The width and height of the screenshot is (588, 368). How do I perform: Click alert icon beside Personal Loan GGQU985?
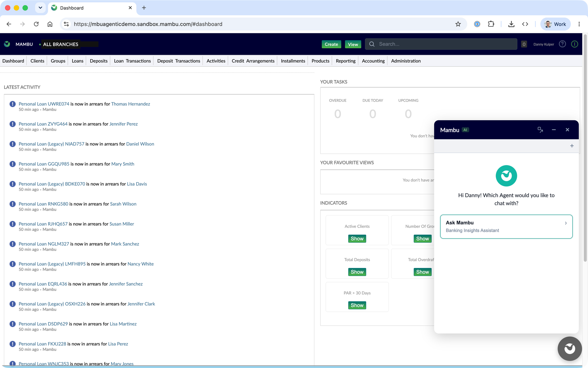[x=12, y=164]
